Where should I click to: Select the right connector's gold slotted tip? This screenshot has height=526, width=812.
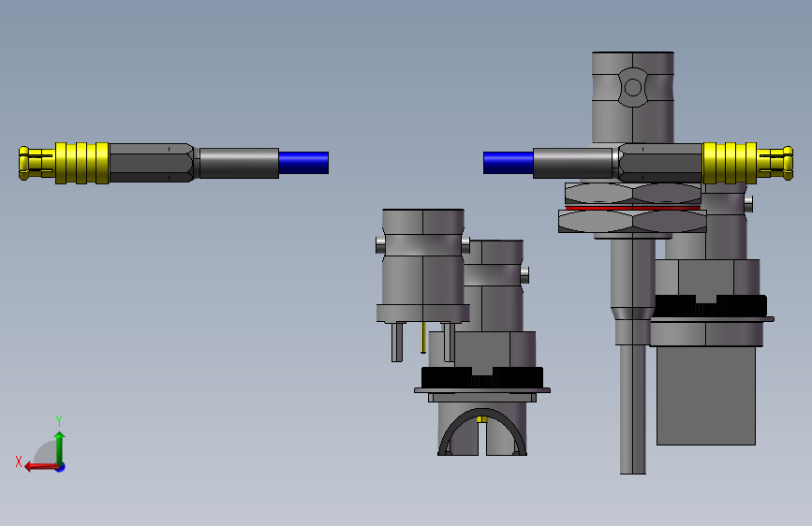[775, 163]
